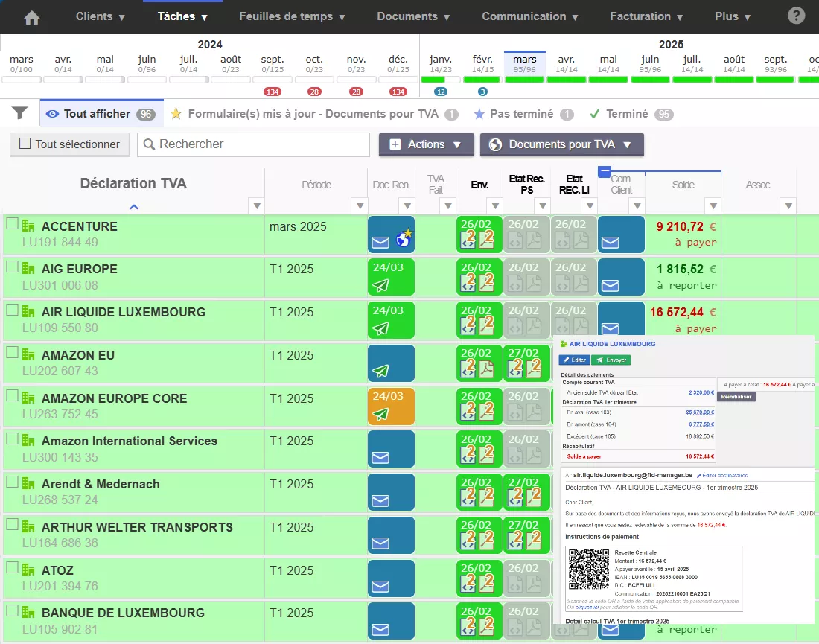The image size is (819, 644).
Task: Click the Réinitialiser button
Action: [736, 396]
